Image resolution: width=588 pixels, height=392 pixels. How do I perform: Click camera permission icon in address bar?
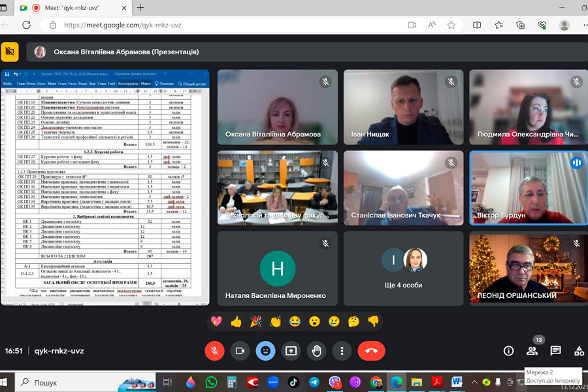pos(412,25)
